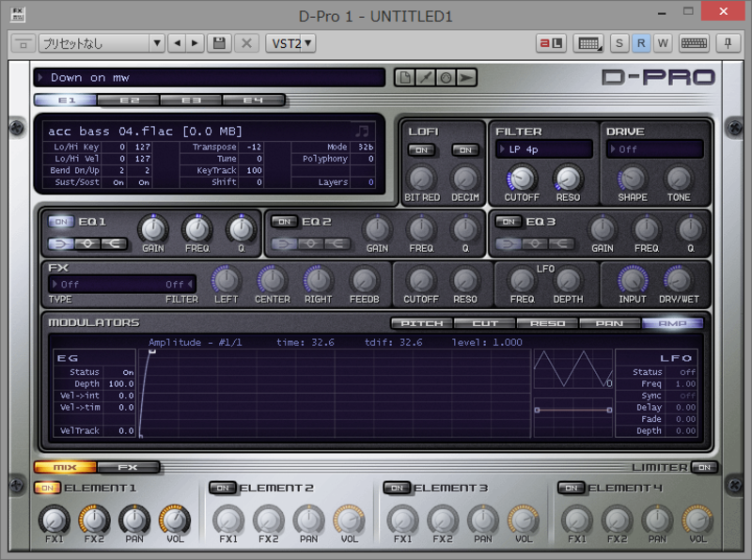This screenshot has height=560, width=752.
Task: Click the new program document icon
Action: tap(405, 78)
